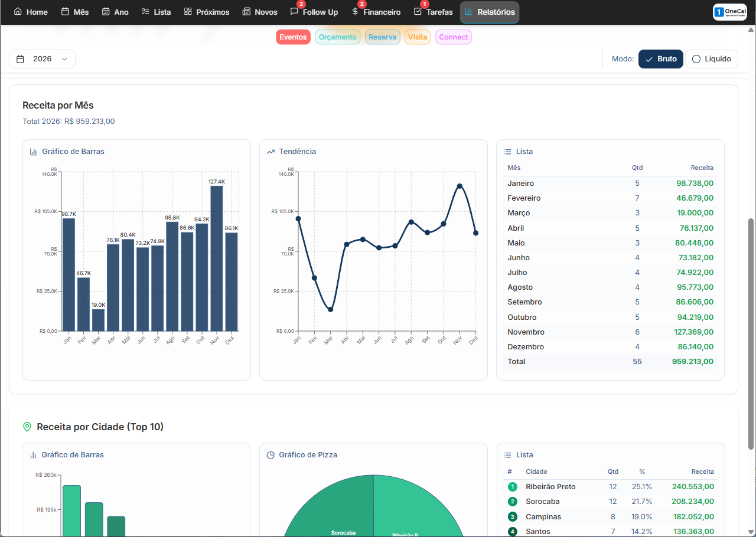Toggle the Reserva filter chip

point(383,37)
